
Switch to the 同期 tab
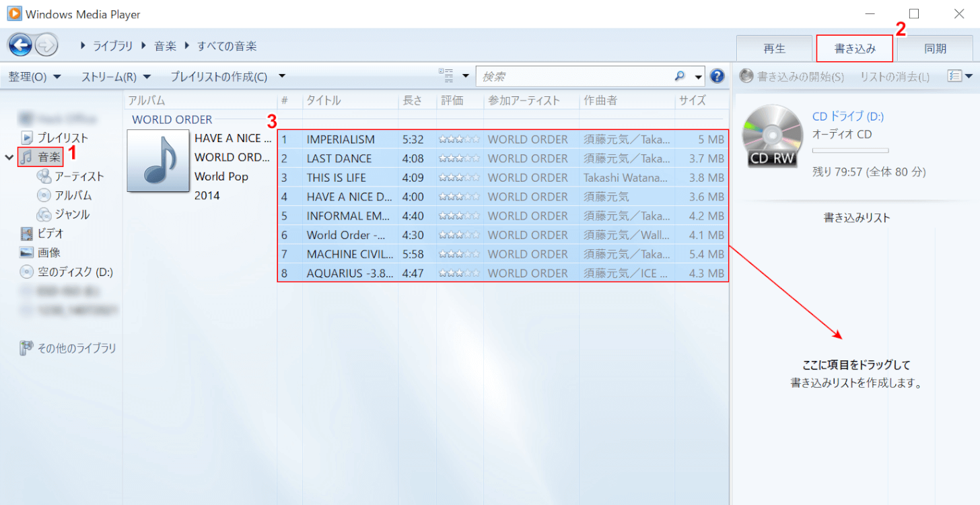coord(935,48)
